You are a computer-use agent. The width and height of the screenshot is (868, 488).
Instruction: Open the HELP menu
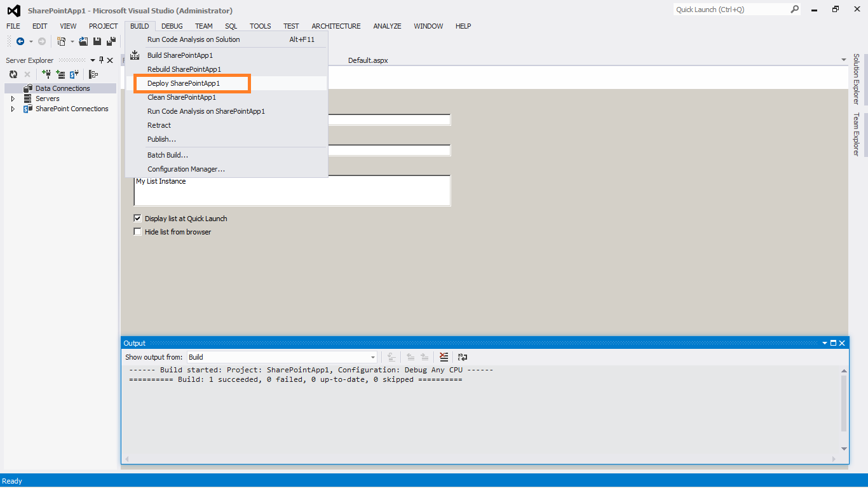point(463,26)
